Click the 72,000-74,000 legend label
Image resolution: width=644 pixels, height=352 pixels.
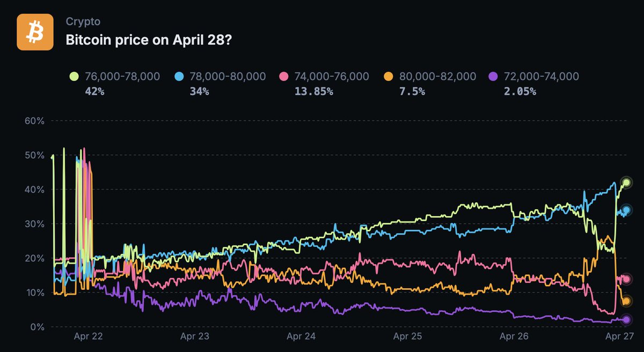coord(542,77)
